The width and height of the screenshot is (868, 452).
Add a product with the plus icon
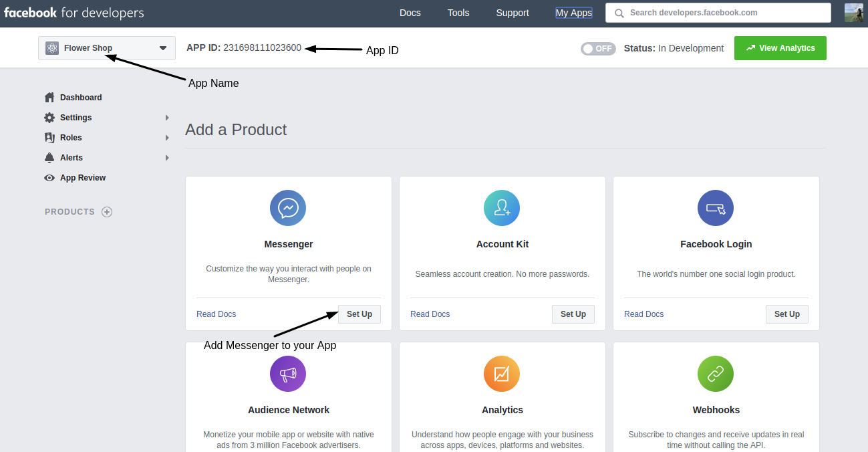click(x=107, y=212)
